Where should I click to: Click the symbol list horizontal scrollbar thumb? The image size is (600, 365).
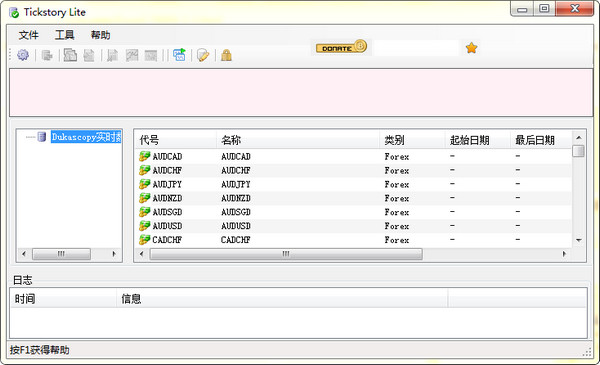286,254
